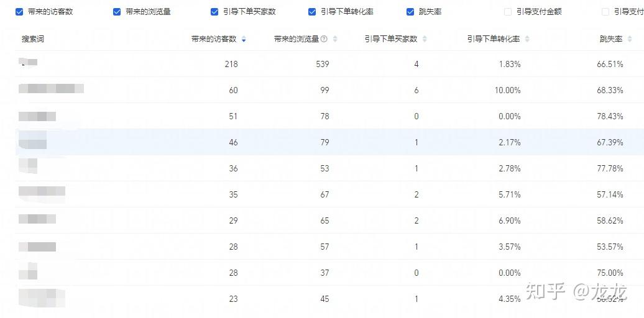
Task: Select the bounce rate cell 57.14%
Action: point(610,194)
